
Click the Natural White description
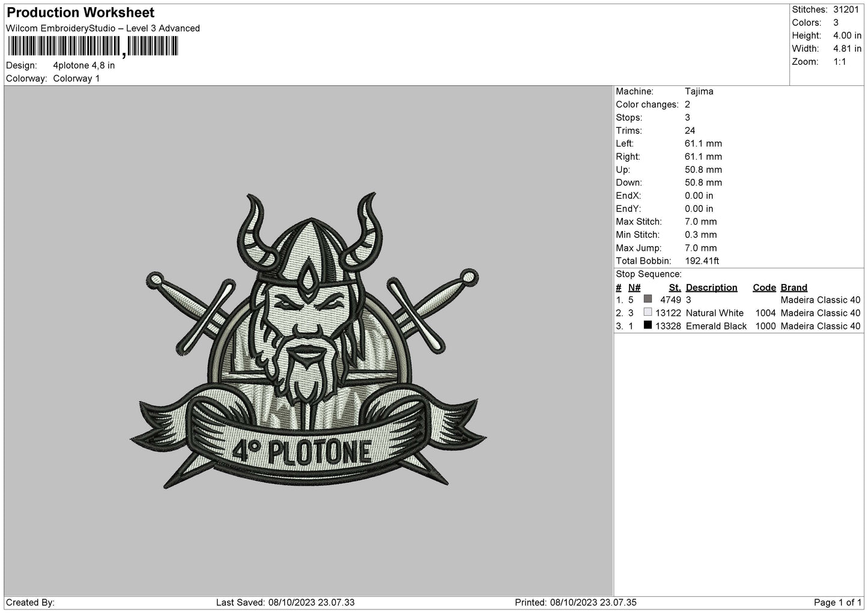point(714,313)
